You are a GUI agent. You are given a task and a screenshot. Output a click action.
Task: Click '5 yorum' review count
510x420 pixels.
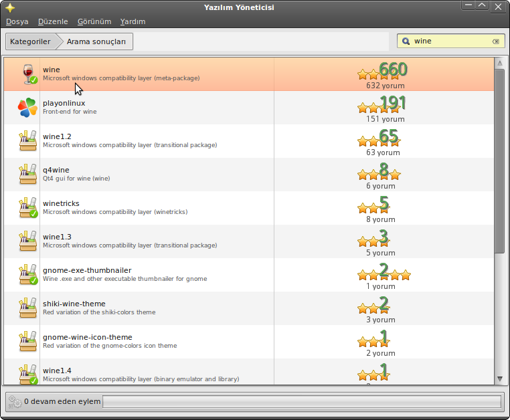pyautogui.click(x=381, y=253)
